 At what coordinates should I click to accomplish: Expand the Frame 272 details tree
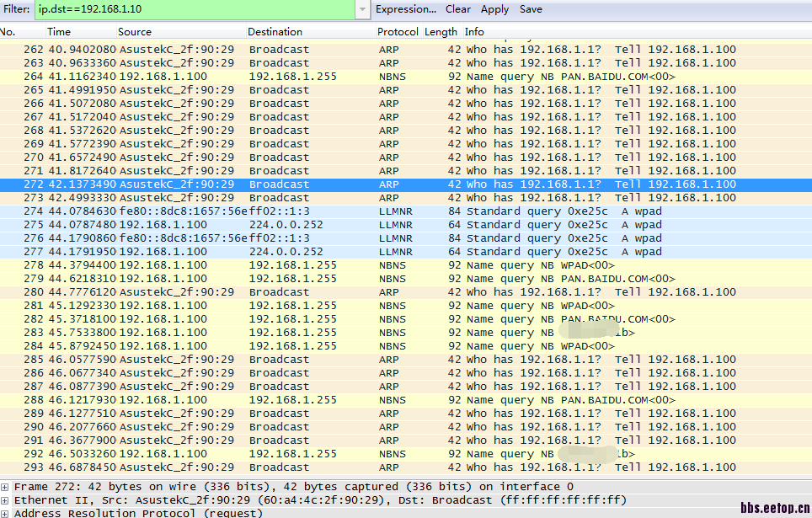[x=5, y=487]
